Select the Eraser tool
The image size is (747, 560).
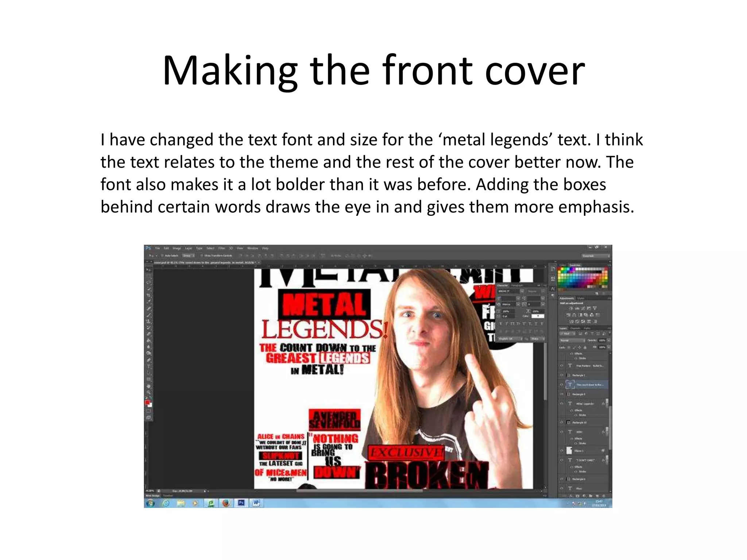click(x=148, y=334)
